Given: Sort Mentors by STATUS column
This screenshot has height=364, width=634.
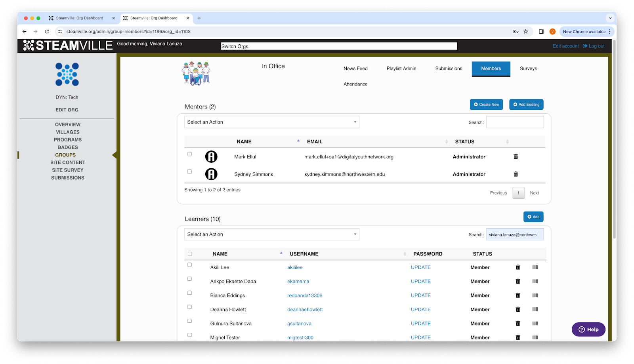Looking at the screenshot, I should click(x=464, y=141).
